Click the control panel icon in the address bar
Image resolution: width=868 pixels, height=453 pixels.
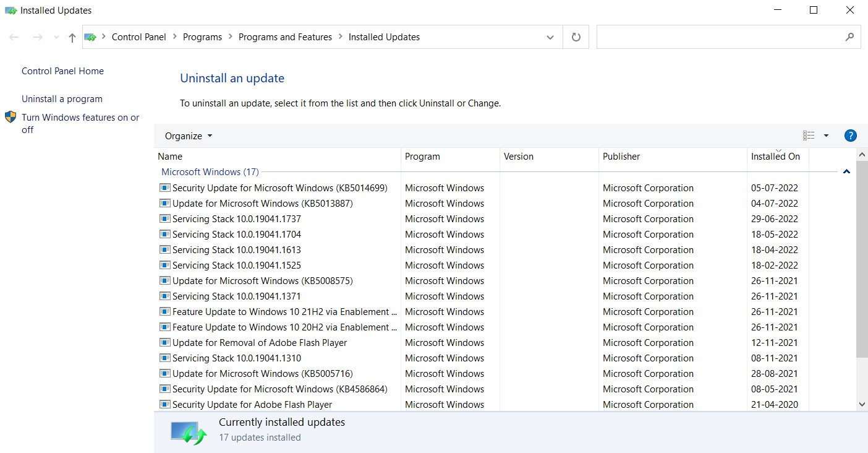tap(91, 37)
